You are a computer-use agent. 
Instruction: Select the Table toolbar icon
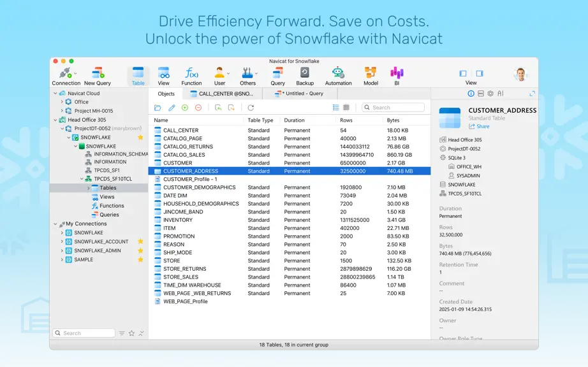[138, 76]
